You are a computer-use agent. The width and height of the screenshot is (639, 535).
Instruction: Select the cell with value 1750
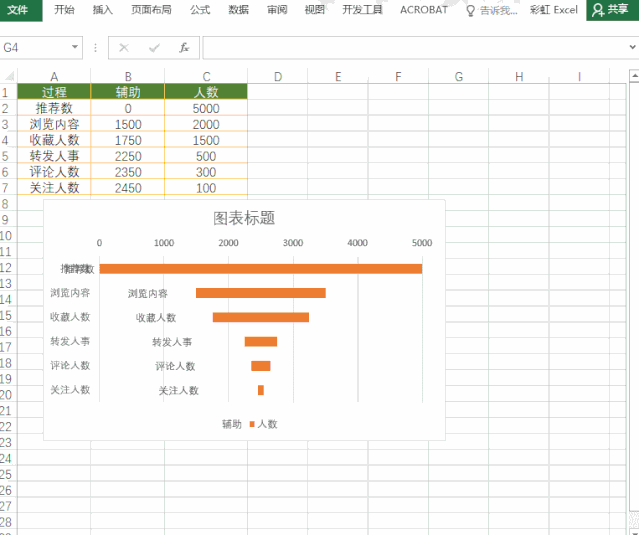(128, 140)
